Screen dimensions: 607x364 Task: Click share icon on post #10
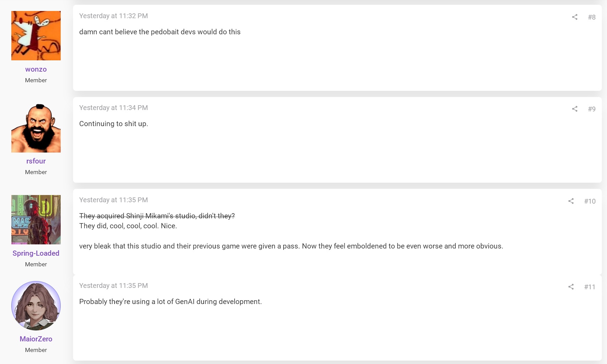571,201
